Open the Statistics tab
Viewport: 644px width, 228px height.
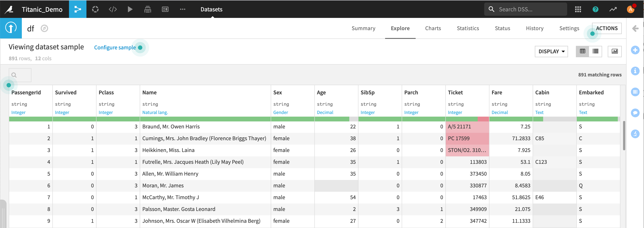467,28
